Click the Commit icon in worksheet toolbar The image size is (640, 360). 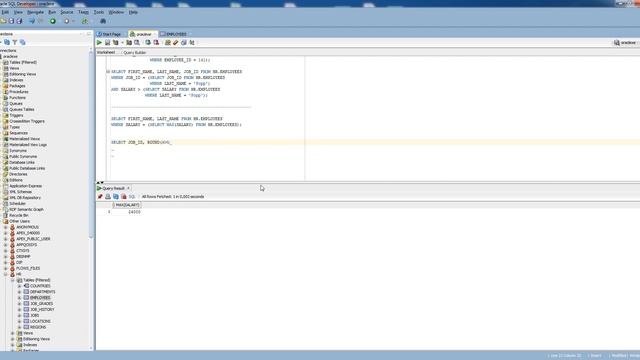pos(148,42)
